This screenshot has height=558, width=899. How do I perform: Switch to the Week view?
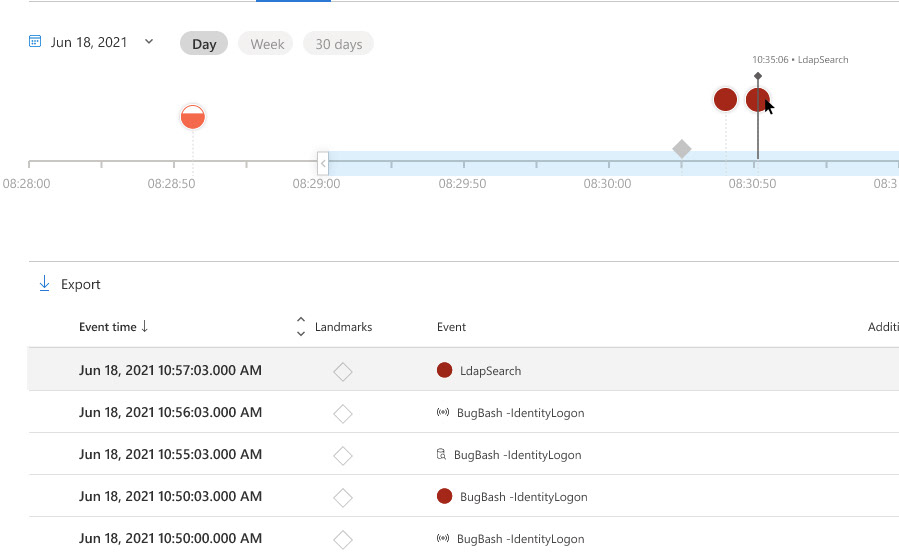(267, 44)
